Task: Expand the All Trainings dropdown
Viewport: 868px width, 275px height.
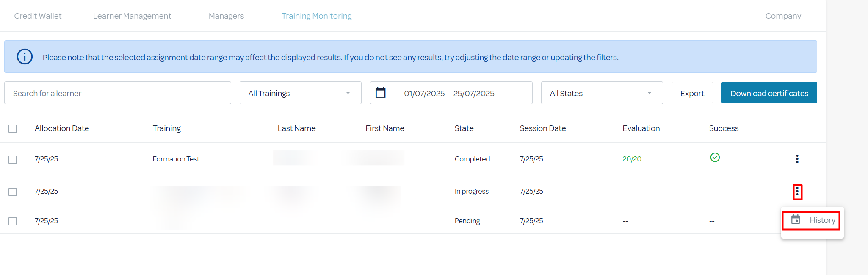Action: pos(300,93)
